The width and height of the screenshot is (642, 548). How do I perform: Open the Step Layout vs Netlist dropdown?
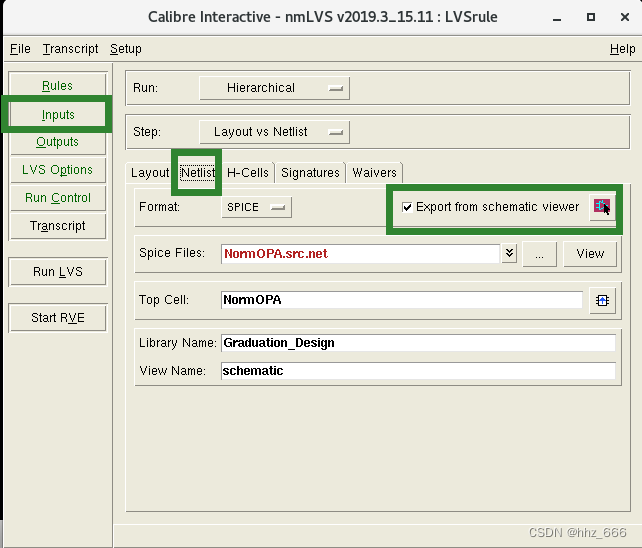coord(274,131)
